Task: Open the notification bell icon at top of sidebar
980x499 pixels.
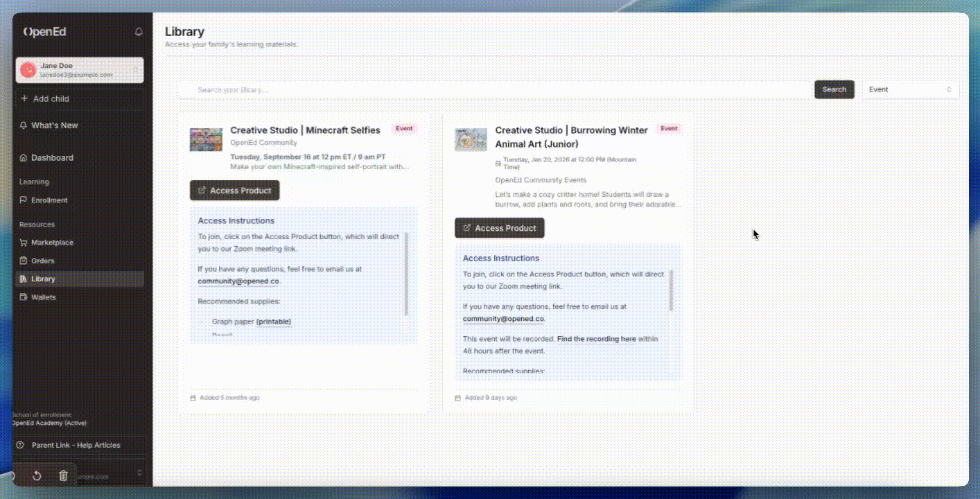Action: [x=137, y=32]
